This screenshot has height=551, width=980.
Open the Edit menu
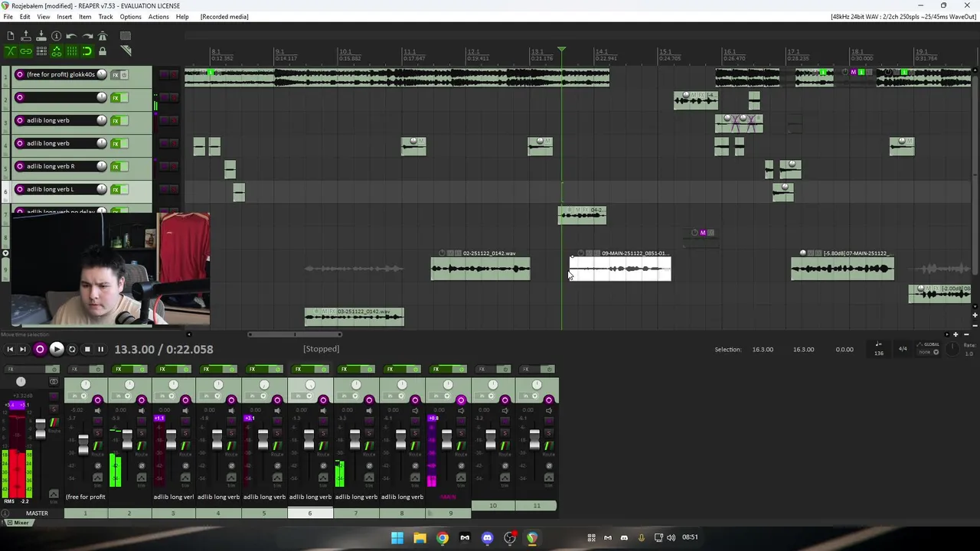coord(25,17)
